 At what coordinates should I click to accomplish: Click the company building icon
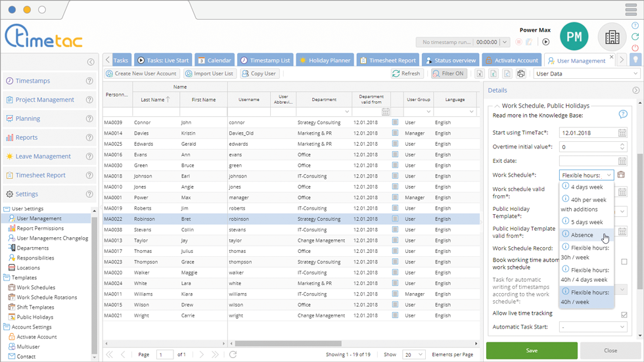[x=612, y=37]
